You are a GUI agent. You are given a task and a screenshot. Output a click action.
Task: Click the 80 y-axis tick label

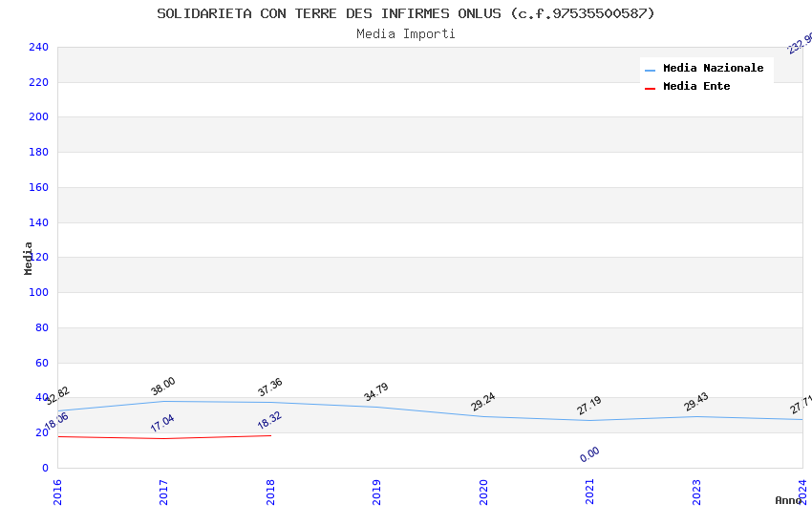[42, 327]
